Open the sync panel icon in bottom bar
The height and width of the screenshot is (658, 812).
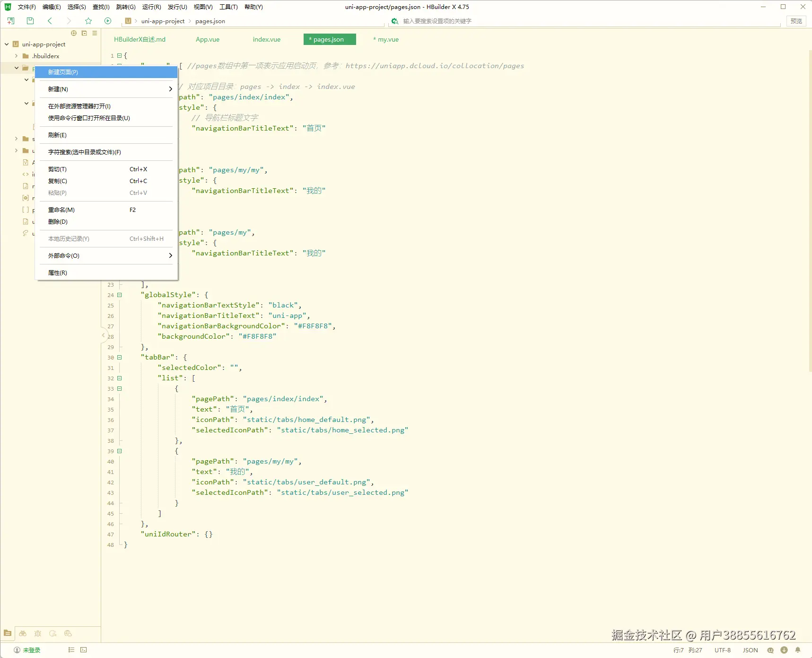53,633
